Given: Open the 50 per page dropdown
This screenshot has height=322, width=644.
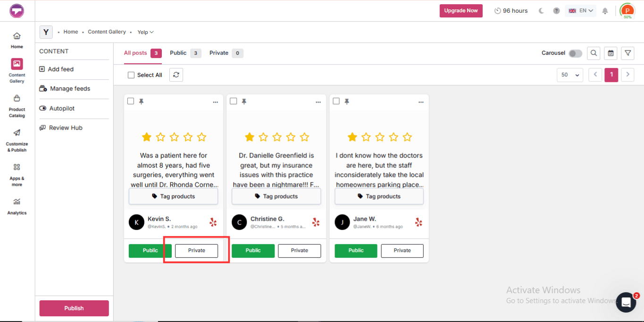Looking at the screenshot, I should (570, 75).
